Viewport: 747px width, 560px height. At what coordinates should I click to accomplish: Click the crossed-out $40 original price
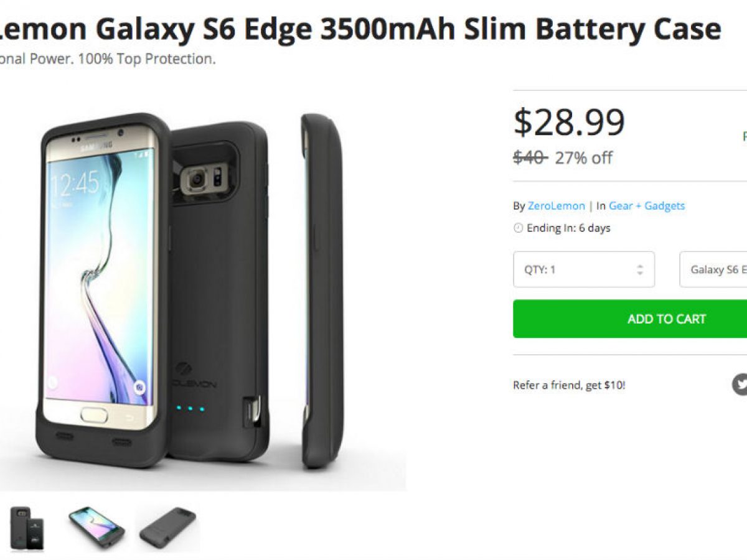pos(530,158)
